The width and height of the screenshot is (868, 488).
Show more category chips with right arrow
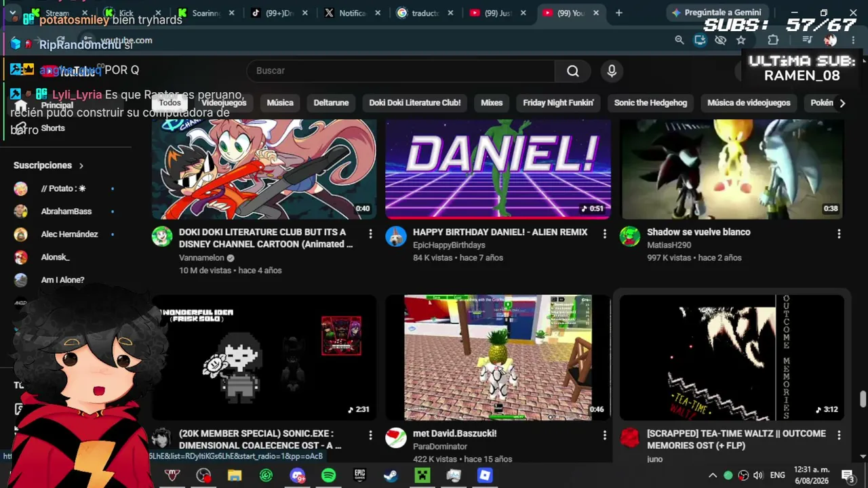[x=842, y=103]
